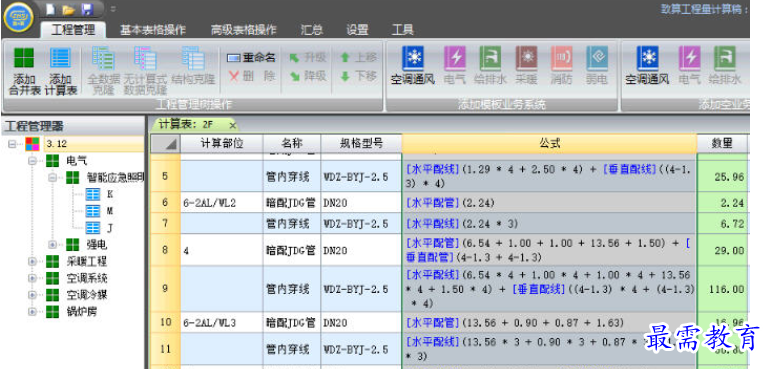The height and width of the screenshot is (369, 768).
Task: Click the 重命名 rename button
Action: [252, 58]
